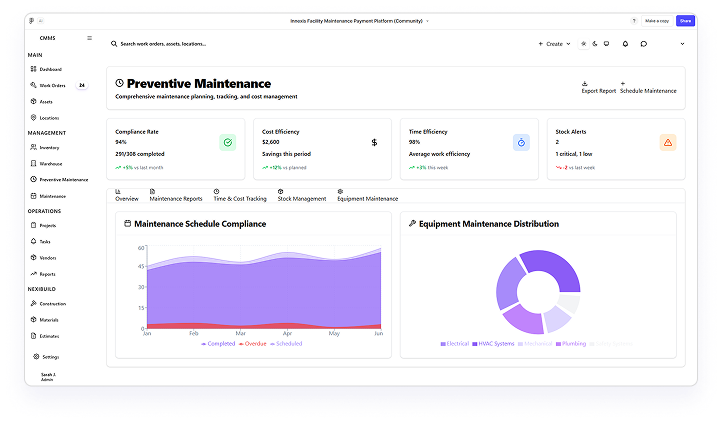The width and height of the screenshot is (722, 423).
Task: Select system theme monitor toggle
Action: [x=605, y=44]
